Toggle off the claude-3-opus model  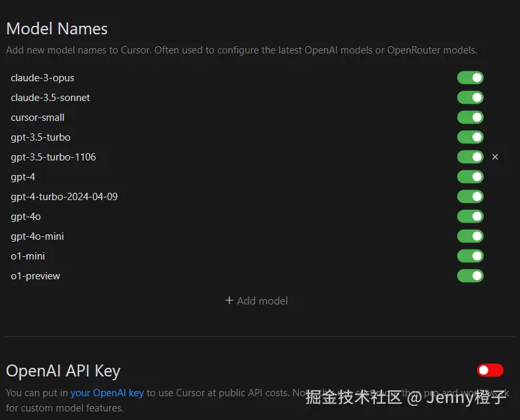click(x=470, y=78)
